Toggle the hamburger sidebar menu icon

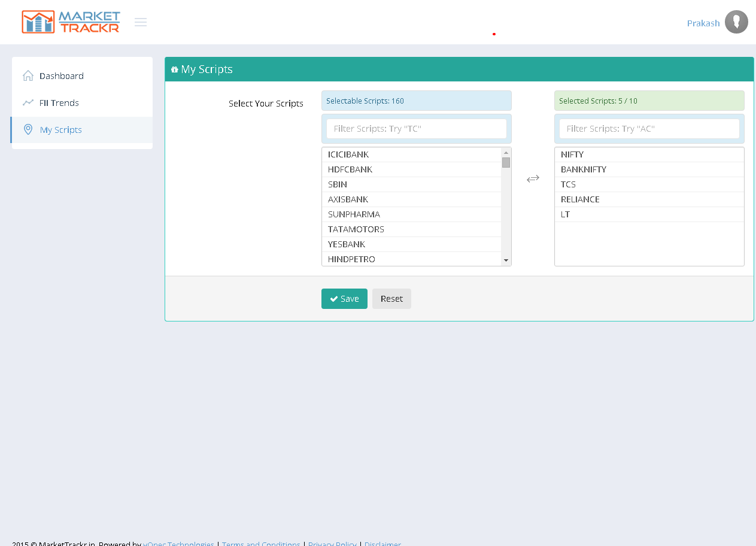141,23
